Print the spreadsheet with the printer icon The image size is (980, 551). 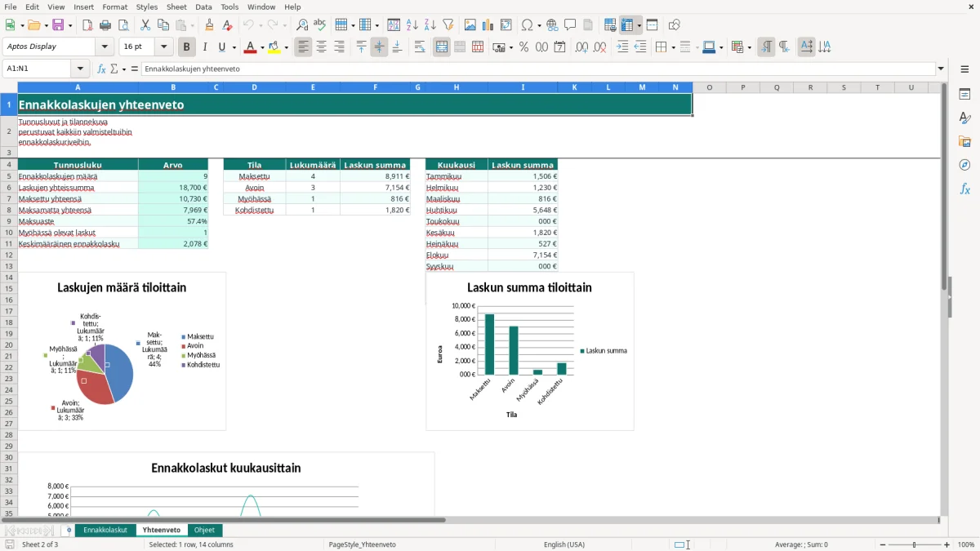tap(105, 25)
